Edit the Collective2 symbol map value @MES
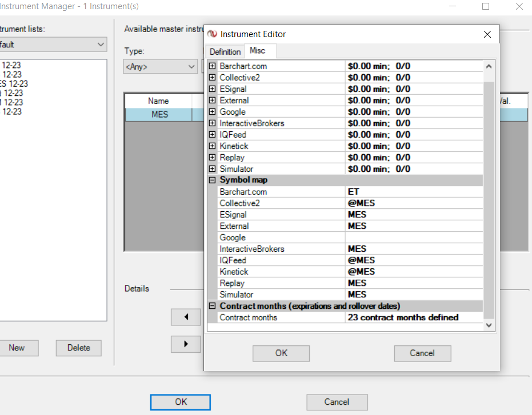 pyautogui.click(x=414, y=203)
